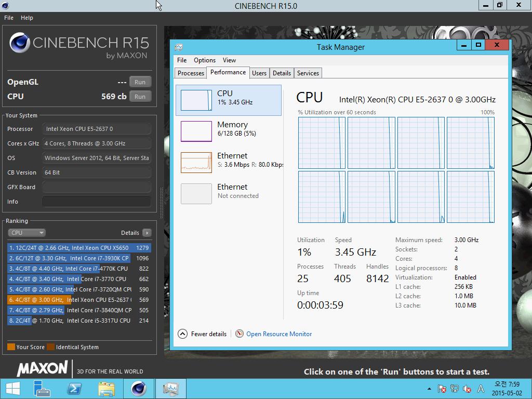The height and width of the screenshot is (399, 532).
Task: Click the Task Manager title bar icon
Action: pyautogui.click(x=179, y=47)
